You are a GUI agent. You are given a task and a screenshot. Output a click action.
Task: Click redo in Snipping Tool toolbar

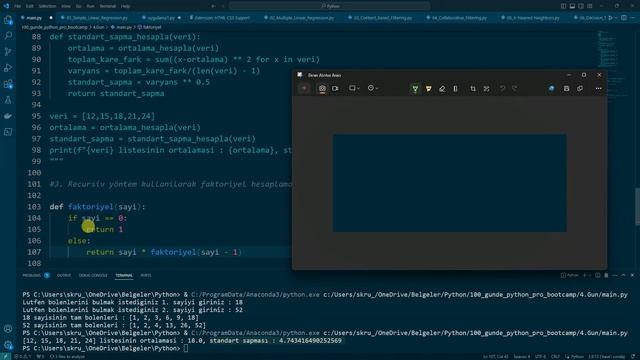[515, 89]
